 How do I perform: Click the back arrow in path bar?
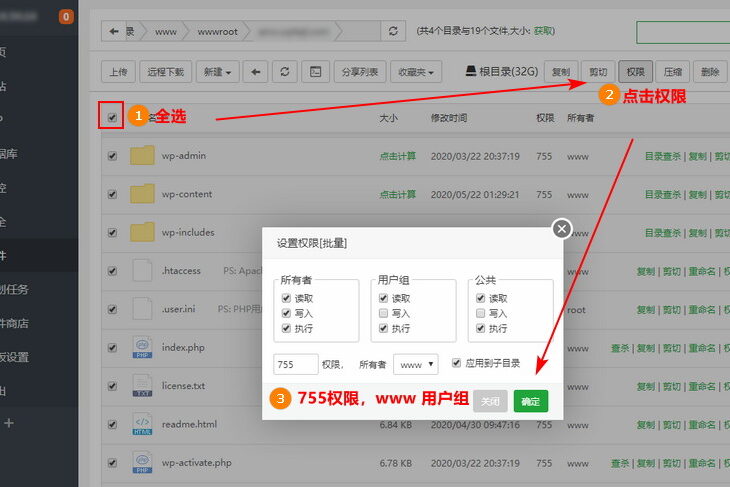click(116, 32)
